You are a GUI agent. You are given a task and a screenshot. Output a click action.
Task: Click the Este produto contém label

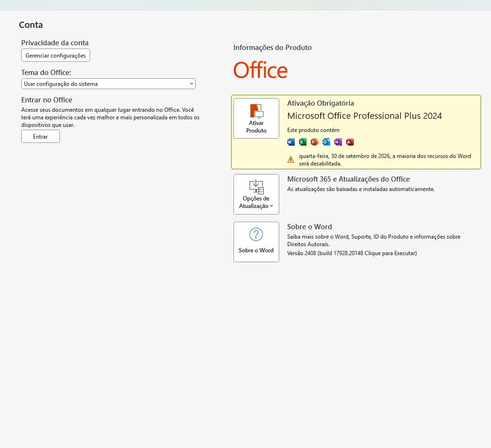313,130
